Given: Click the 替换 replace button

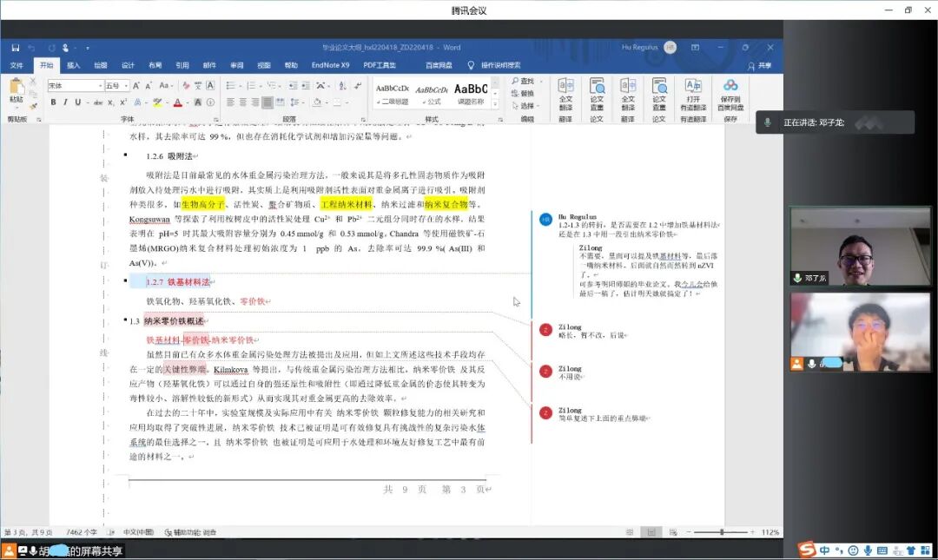Looking at the screenshot, I should (x=523, y=94).
